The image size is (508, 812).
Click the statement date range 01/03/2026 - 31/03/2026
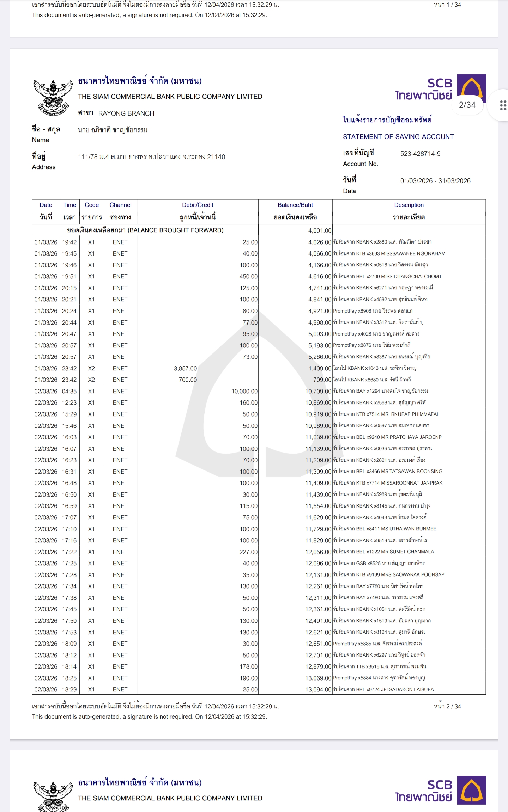(x=435, y=181)
